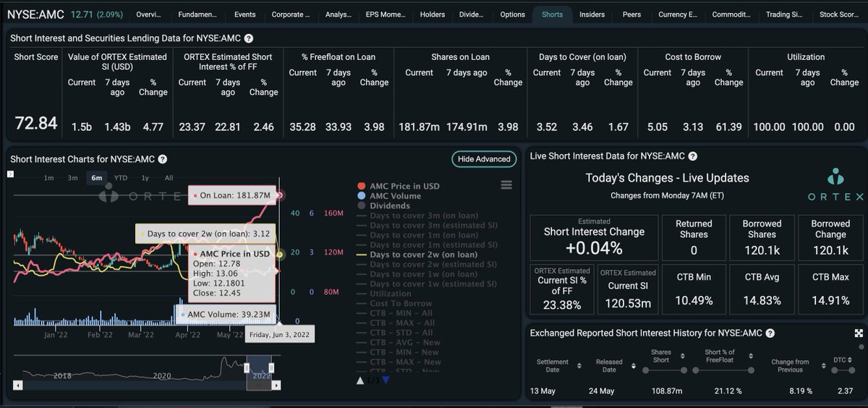The height and width of the screenshot is (408, 868).
Task: Click the small arrow icon at the chart's top-left
Action: 10,174
